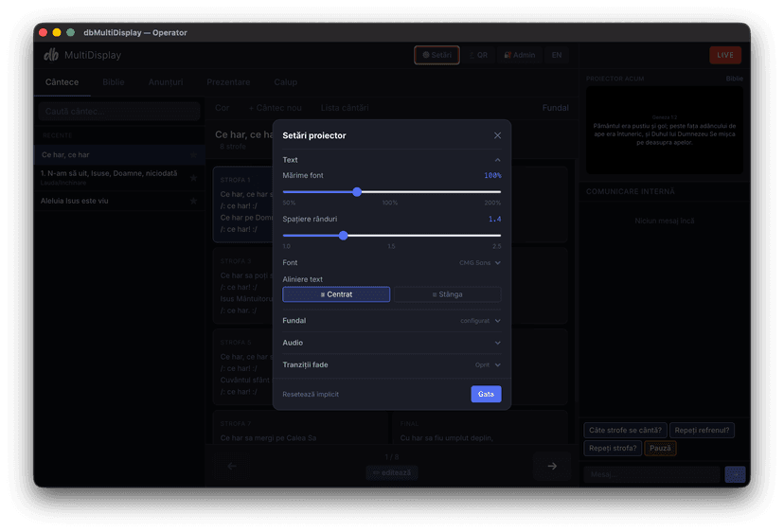Click the Resetează implicit link
This screenshot has width=784, height=532.
[311, 394]
